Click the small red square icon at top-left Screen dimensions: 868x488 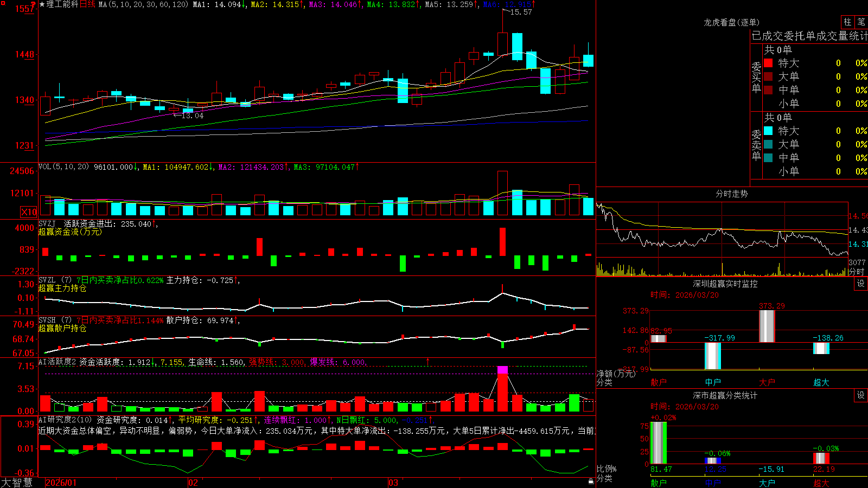3,3
